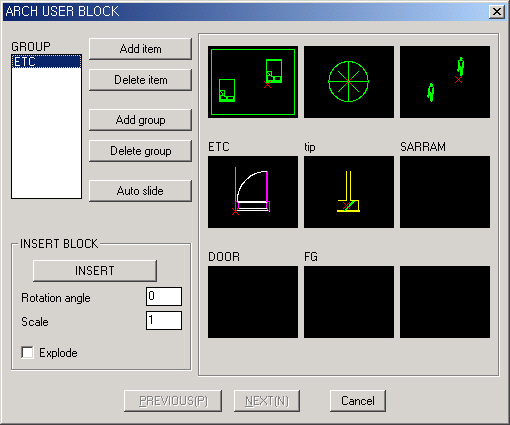The height and width of the screenshot is (425, 510).
Task: Click the INSERT button
Action: tap(95, 271)
